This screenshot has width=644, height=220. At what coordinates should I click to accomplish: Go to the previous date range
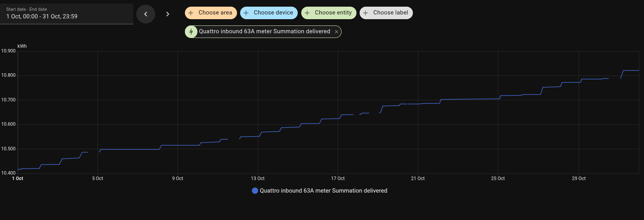pyautogui.click(x=146, y=14)
